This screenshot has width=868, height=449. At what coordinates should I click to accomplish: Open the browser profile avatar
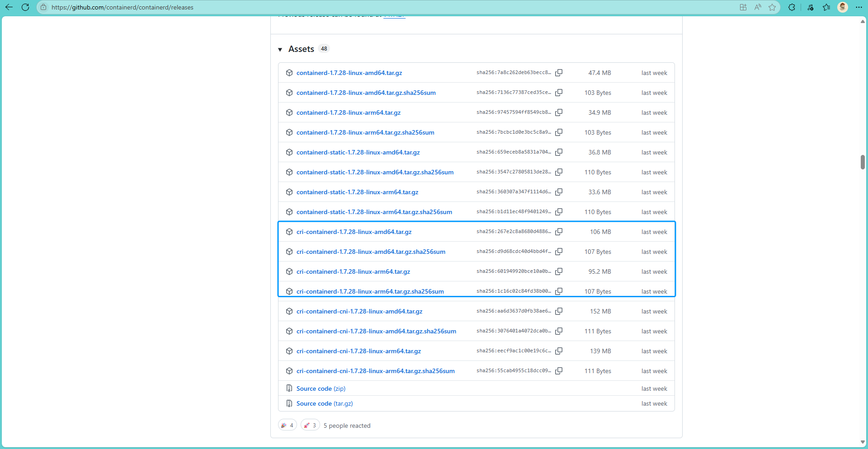pos(843,7)
